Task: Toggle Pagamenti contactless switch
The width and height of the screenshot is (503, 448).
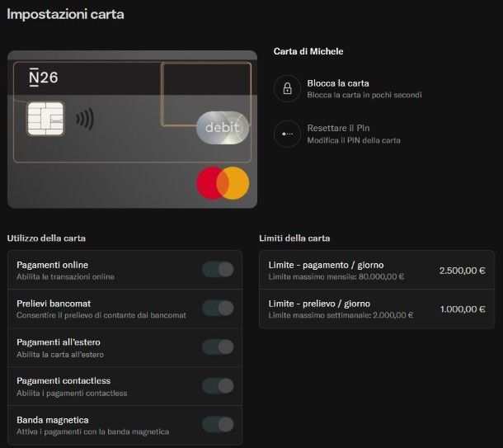Action: pyautogui.click(x=218, y=386)
